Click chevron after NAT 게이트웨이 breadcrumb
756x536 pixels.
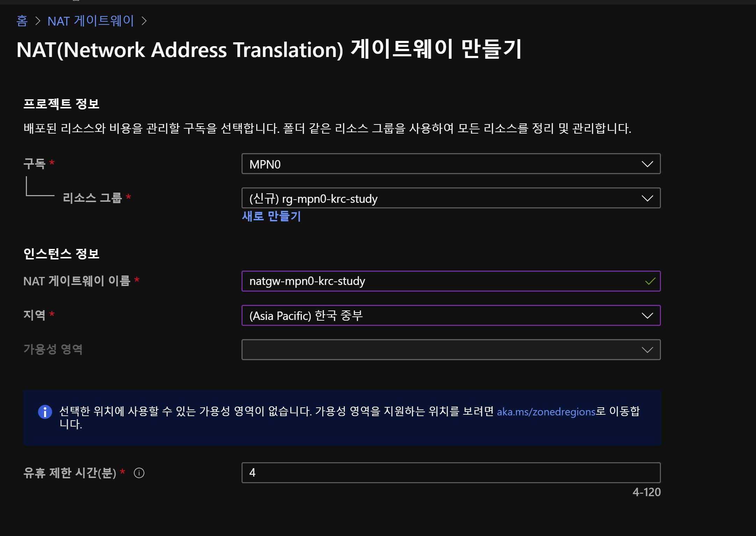(144, 21)
